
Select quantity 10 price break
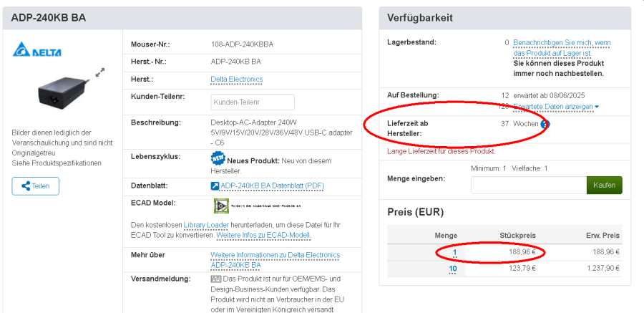click(453, 269)
